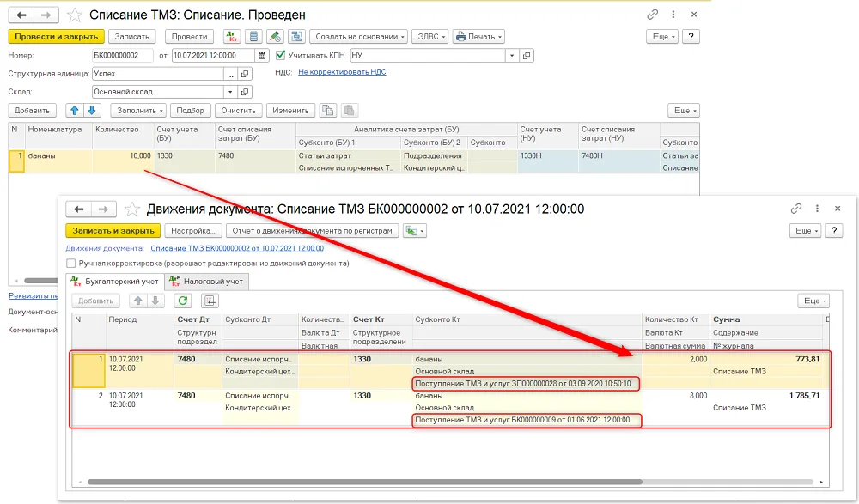The image size is (859, 504).
Task: Expand the Склад dropdown arrow
Action: pos(230,92)
